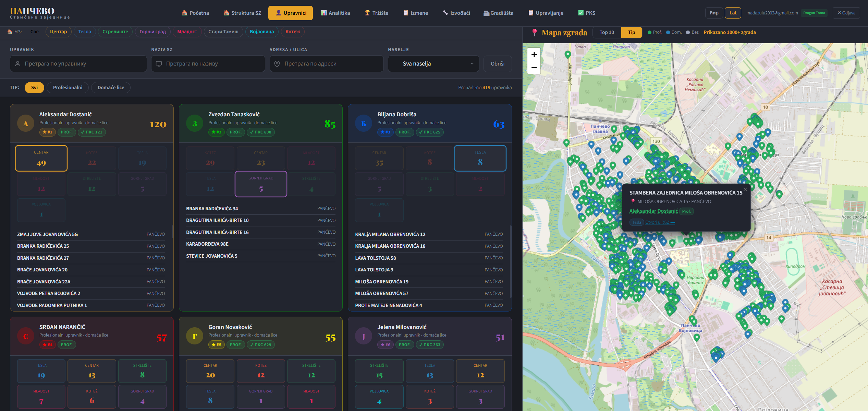Filter by Стрелиште neighborhood chip
Screen dimensions: 868x411
click(x=115, y=32)
